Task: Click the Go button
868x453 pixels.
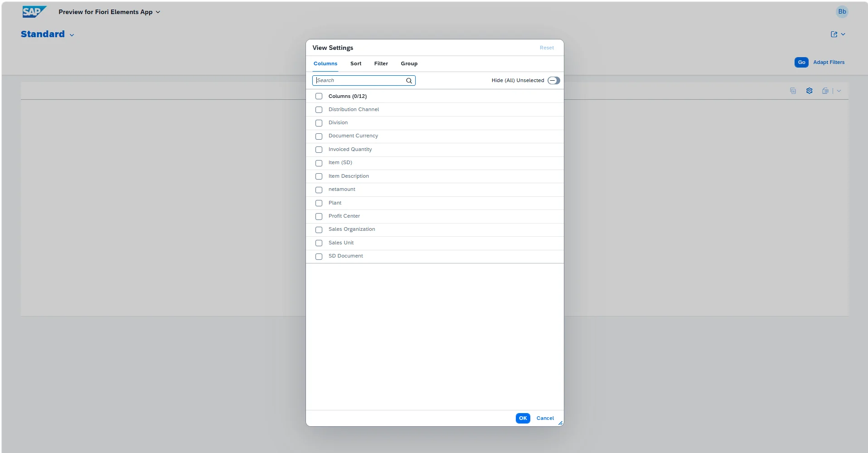Action: click(x=801, y=63)
